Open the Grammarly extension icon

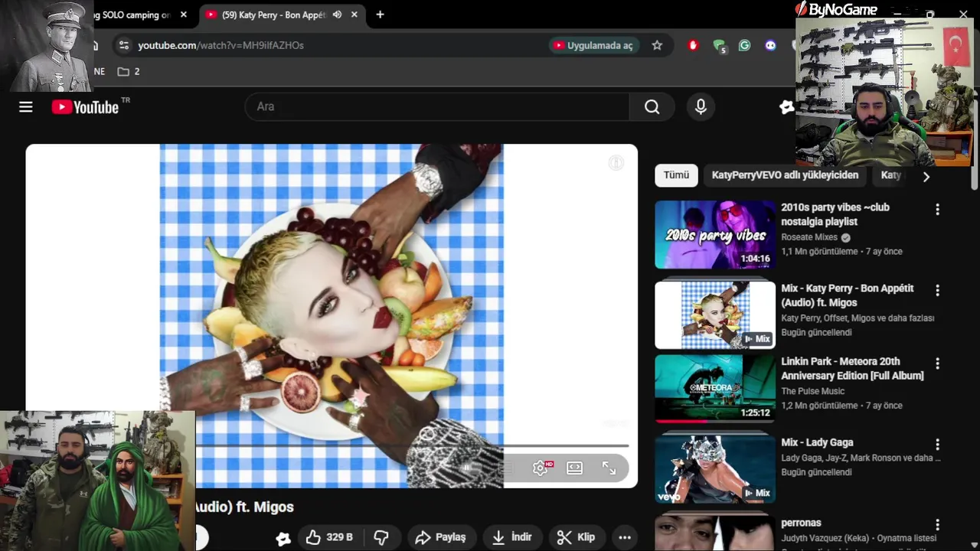(x=744, y=45)
